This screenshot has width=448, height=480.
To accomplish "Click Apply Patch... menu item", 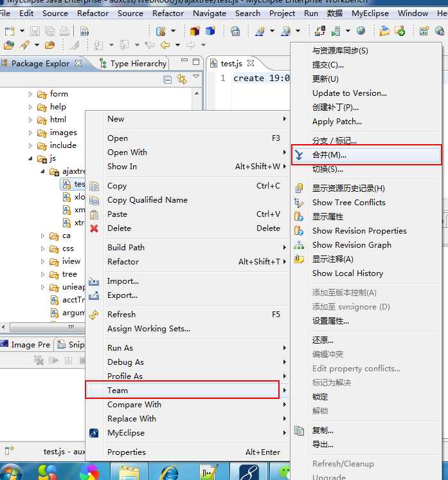I will point(366,122).
